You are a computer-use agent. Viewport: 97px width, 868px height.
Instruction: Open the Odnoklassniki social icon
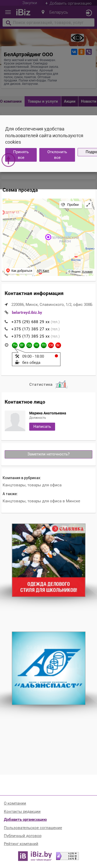(81, 52)
